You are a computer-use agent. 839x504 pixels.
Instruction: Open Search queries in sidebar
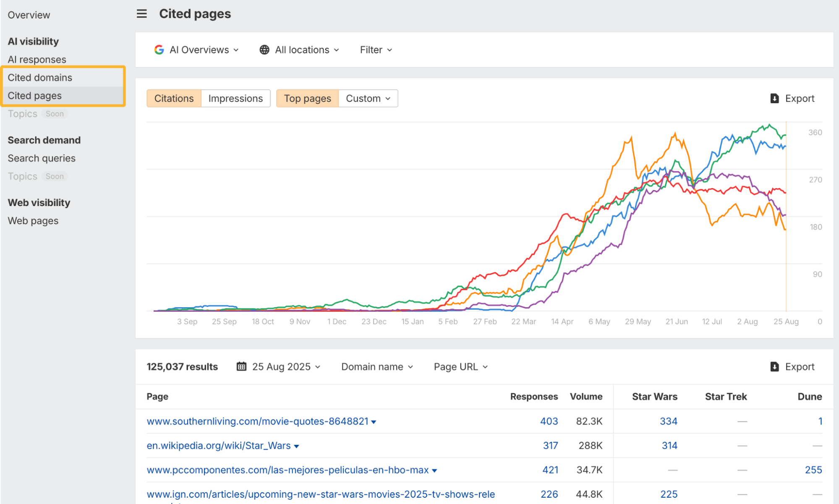click(42, 158)
